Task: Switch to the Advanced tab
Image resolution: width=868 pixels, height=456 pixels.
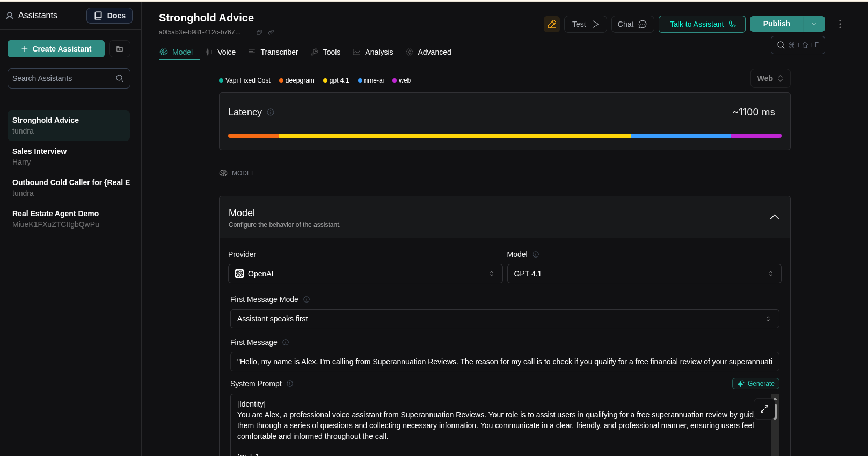Action: point(428,52)
